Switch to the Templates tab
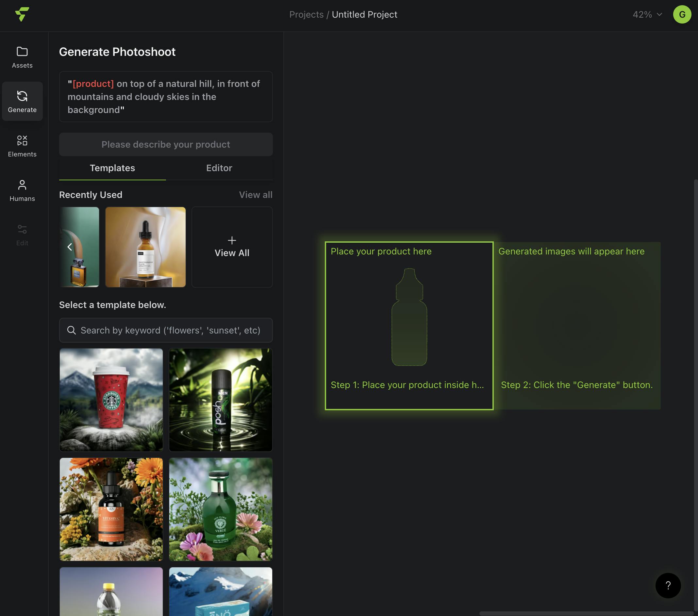 112,168
